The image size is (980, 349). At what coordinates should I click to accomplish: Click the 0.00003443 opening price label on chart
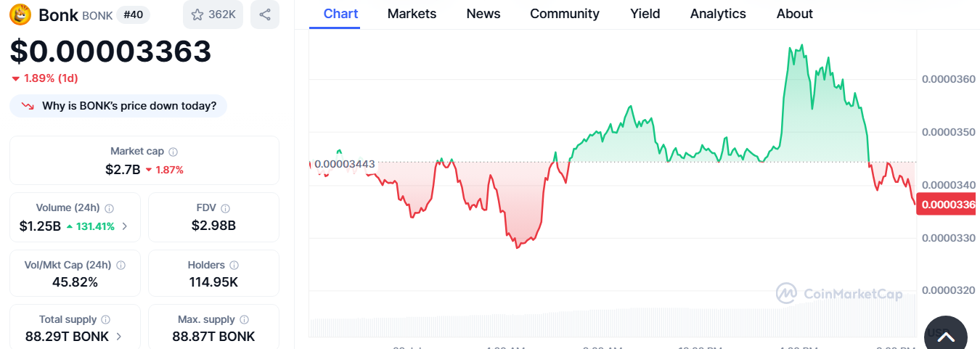(x=345, y=164)
